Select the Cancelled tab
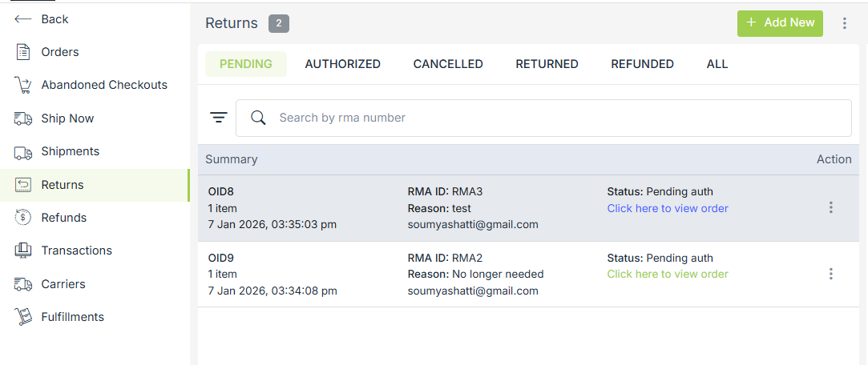Viewport: 868px width, 365px height. (x=448, y=64)
